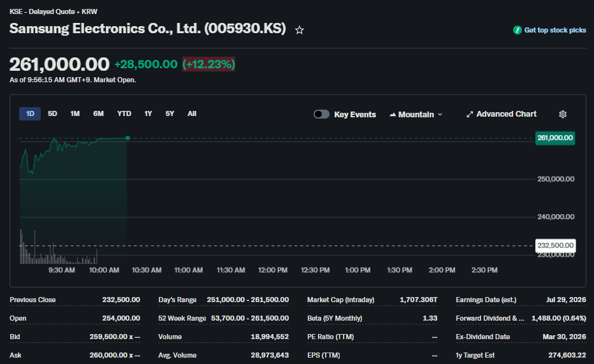Open chart settings gear icon
This screenshot has height=364, width=594.
(x=563, y=114)
